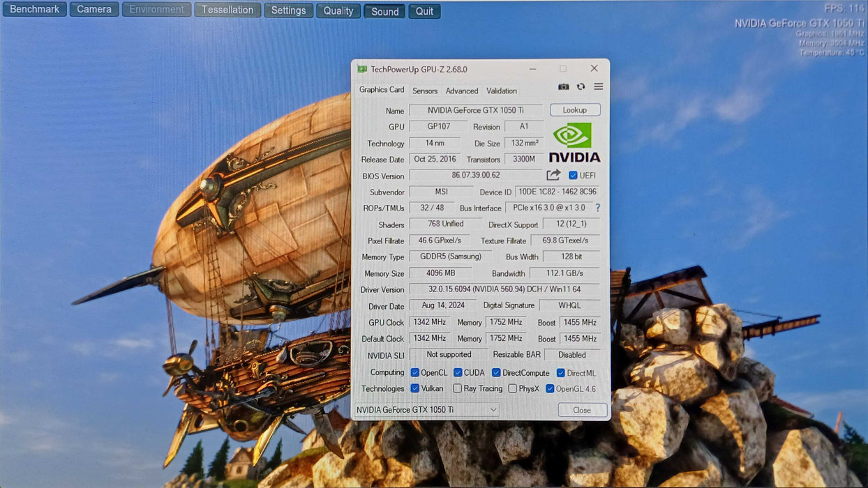Click the NVIDIA logo in GPU-Z
The height and width of the screenshot is (488, 868).
(x=573, y=143)
